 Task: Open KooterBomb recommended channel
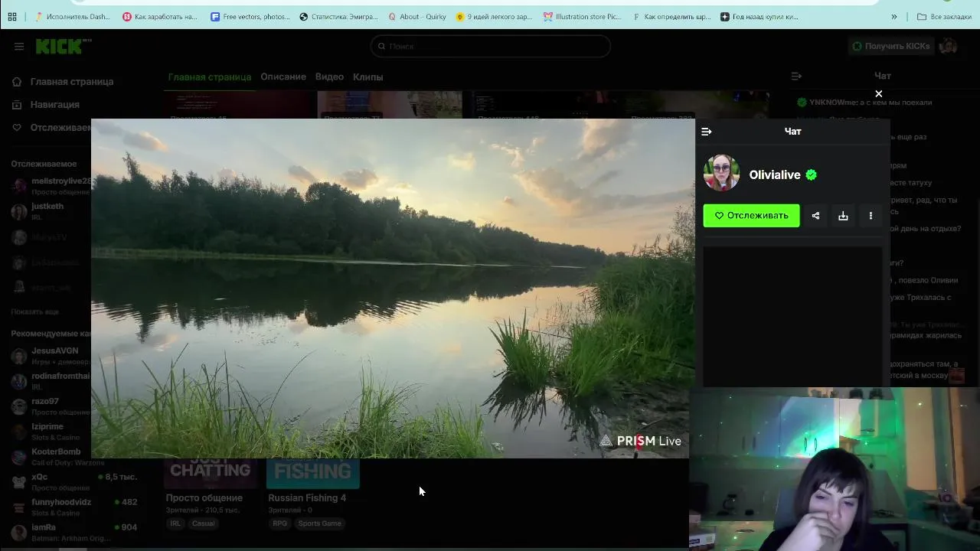click(x=57, y=457)
